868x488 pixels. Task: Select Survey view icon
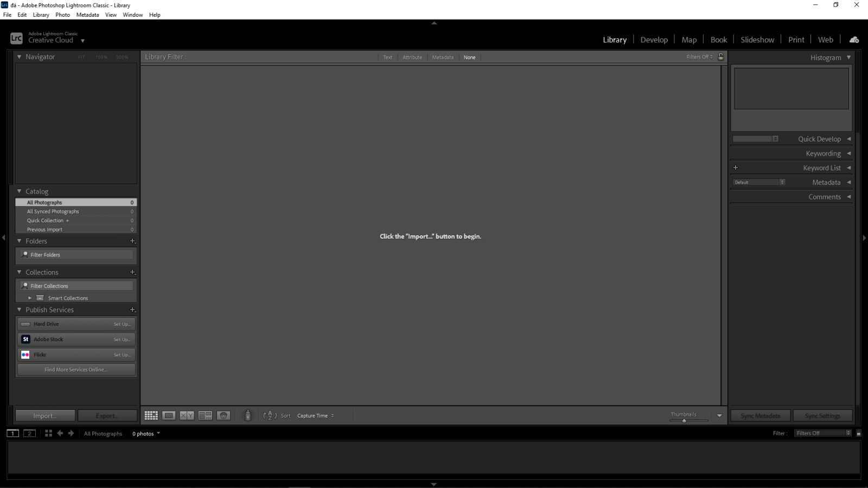205,415
